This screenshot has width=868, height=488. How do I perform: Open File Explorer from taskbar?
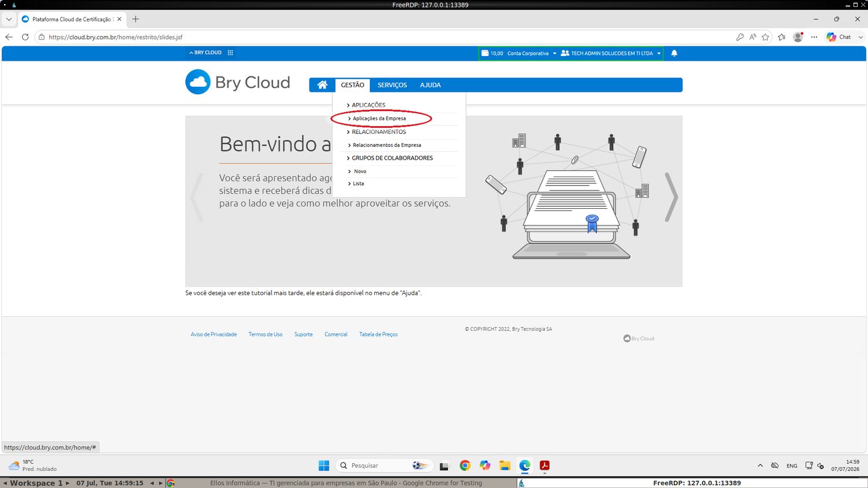(505, 465)
